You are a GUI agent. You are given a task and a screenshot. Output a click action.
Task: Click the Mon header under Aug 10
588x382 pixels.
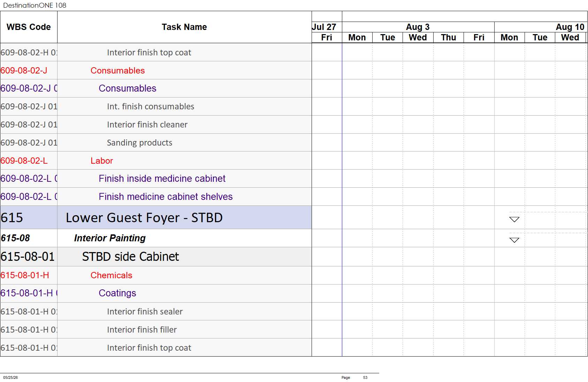click(x=509, y=37)
